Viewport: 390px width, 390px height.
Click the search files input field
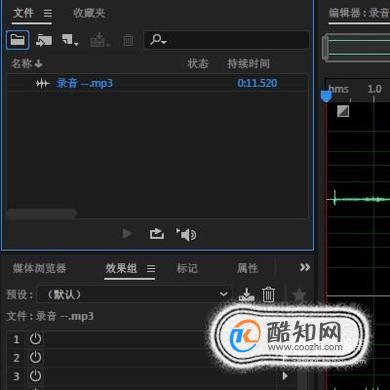tap(226, 40)
